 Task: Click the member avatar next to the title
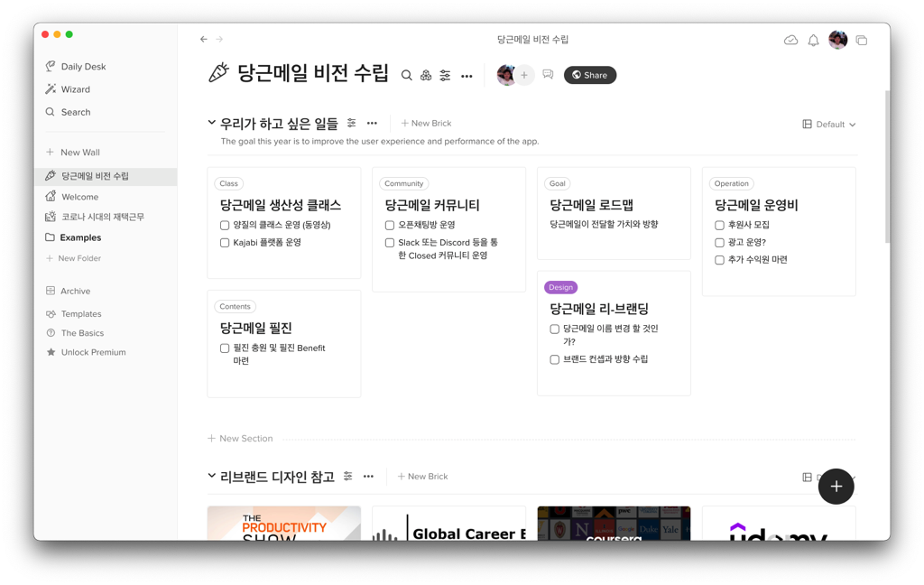pyautogui.click(x=506, y=75)
